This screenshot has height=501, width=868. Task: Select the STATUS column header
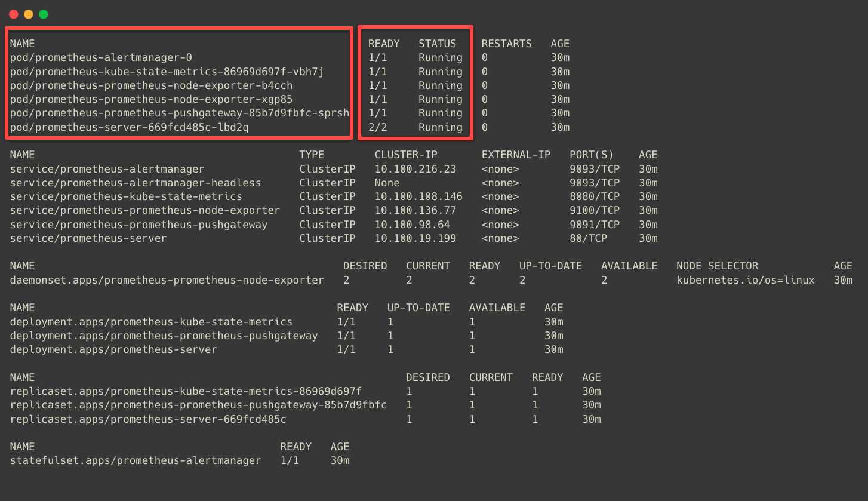pos(437,43)
